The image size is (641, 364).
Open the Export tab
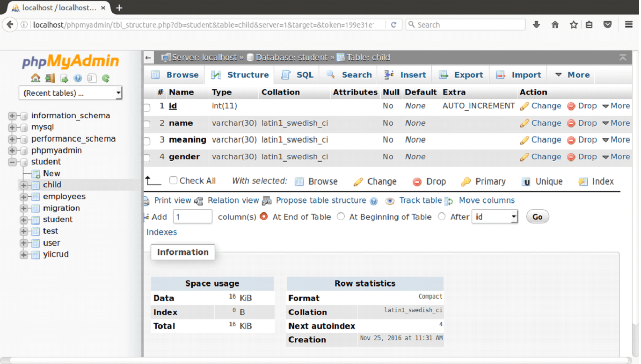pos(461,75)
